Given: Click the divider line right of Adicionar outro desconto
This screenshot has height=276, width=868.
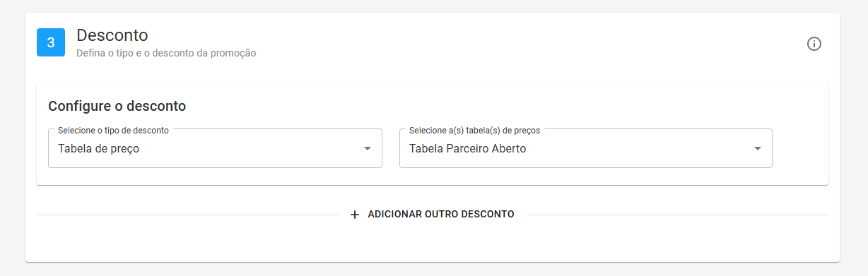Looking at the screenshot, I should point(677,215).
